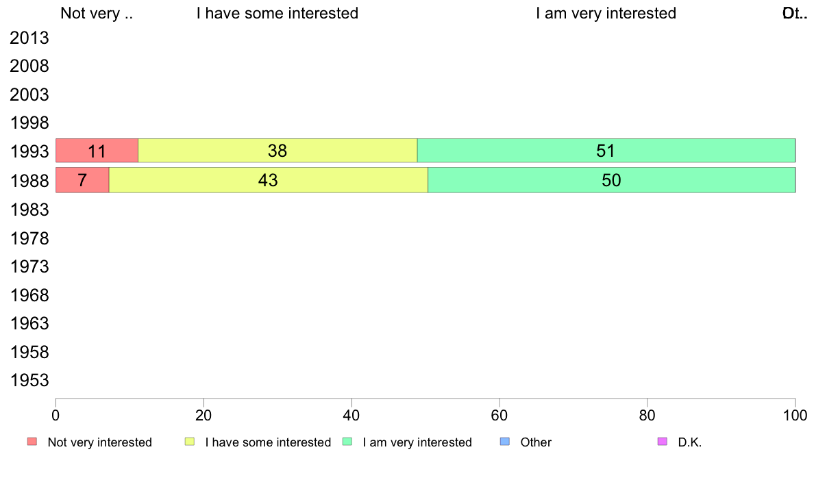
Task: Click the red Not very interested legend swatch
Action: pos(32,442)
